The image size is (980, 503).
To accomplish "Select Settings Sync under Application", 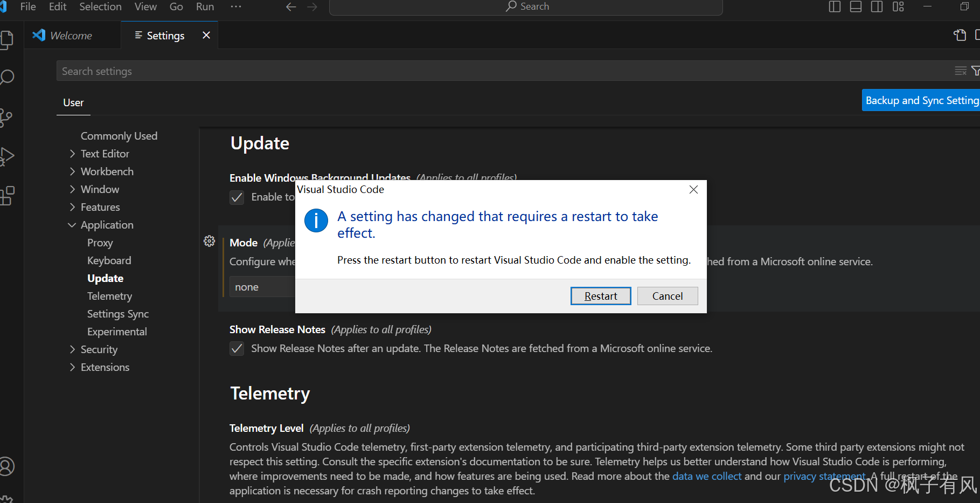I will coord(118,314).
